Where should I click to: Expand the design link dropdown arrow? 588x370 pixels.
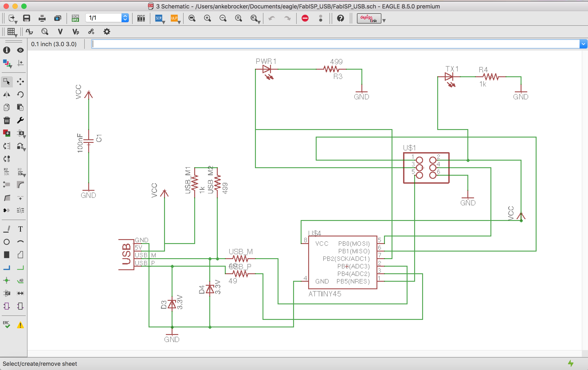click(x=384, y=20)
